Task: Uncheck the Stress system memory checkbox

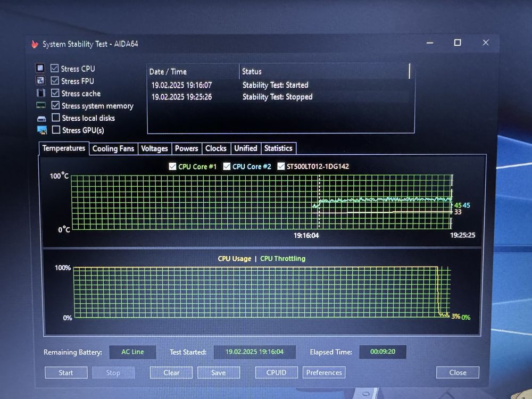Action: pyautogui.click(x=55, y=105)
